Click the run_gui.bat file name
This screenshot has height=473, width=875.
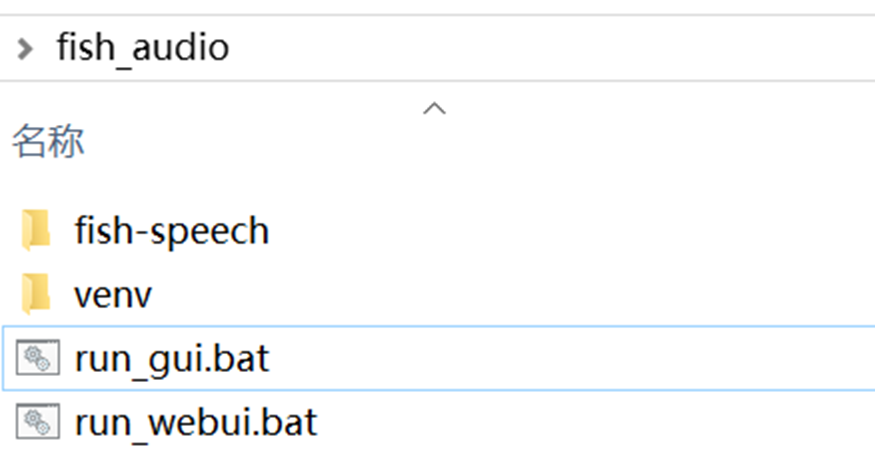tap(172, 359)
